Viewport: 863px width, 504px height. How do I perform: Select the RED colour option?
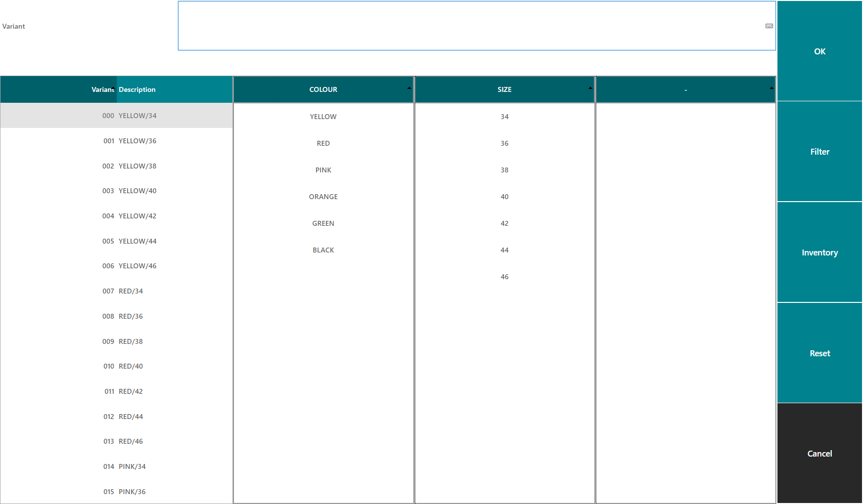pyautogui.click(x=323, y=143)
